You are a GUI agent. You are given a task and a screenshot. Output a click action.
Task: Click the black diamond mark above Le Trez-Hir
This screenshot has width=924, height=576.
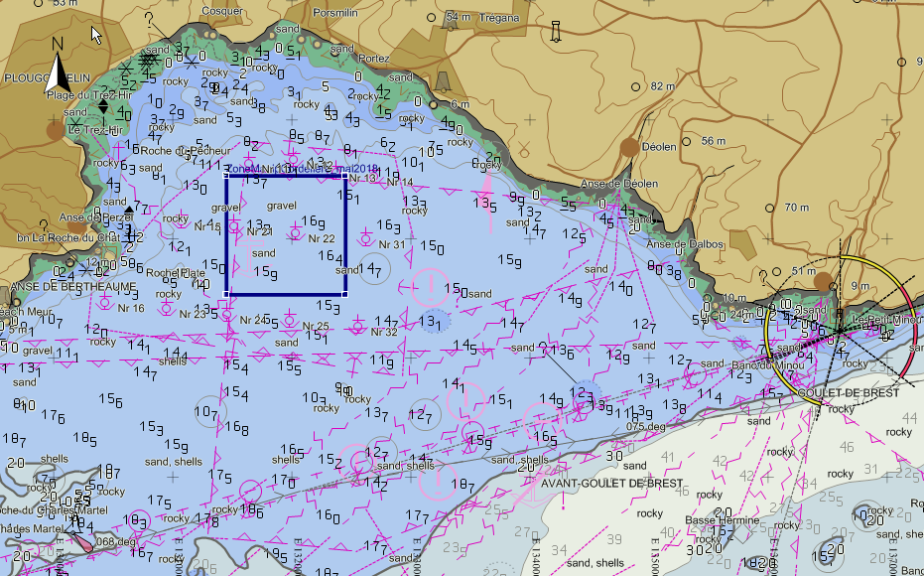point(102,105)
